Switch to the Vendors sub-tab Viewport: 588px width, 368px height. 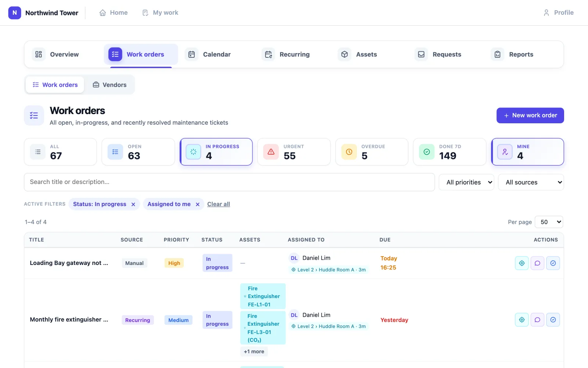pos(110,85)
